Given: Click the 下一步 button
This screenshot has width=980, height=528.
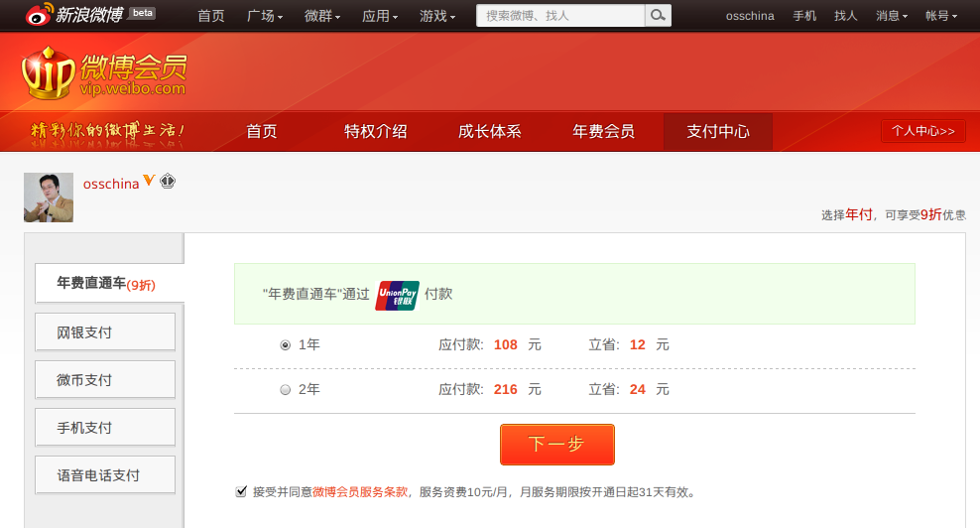Looking at the screenshot, I should tap(556, 445).
